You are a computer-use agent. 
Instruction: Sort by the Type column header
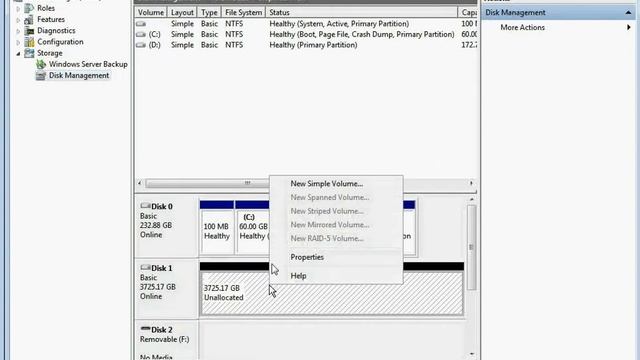(209, 13)
